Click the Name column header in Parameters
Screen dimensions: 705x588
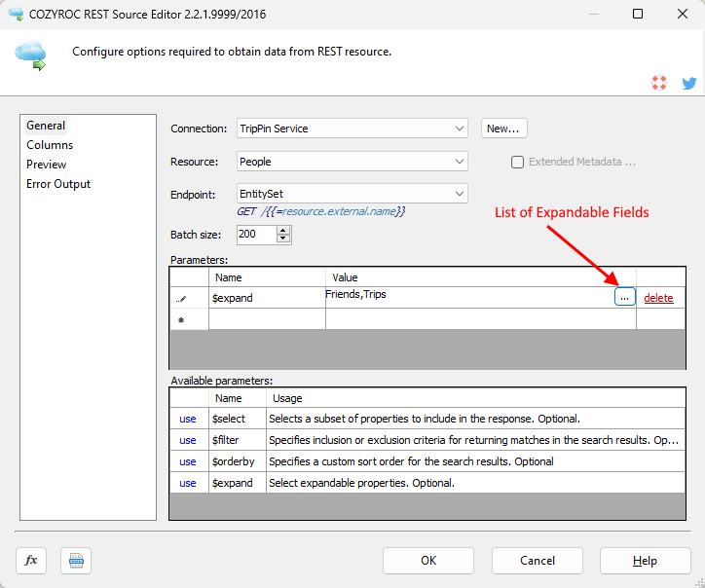267,277
